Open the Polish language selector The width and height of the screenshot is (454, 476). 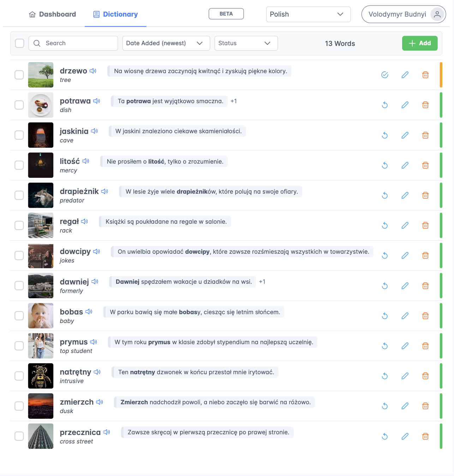[308, 14]
